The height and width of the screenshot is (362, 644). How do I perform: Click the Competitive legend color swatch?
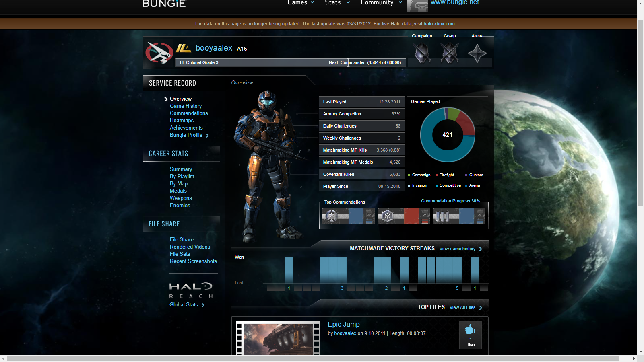(436, 185)
